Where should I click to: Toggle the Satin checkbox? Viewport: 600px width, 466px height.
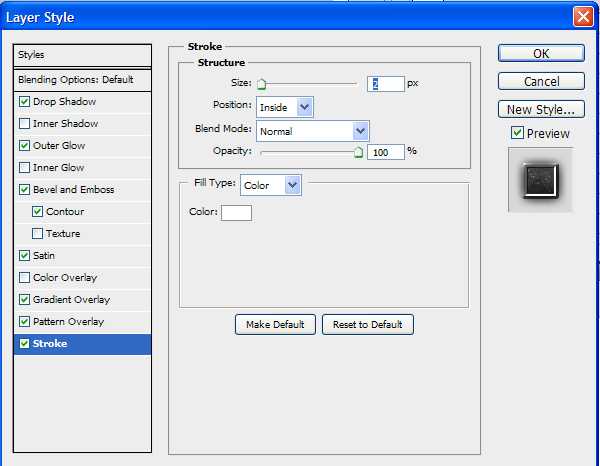coord(24,256)
